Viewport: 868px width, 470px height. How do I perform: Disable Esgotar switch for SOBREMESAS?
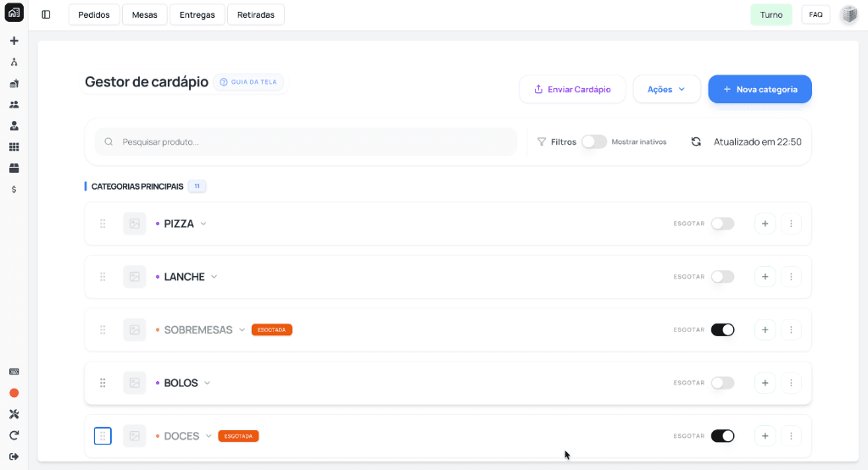pyautogui.click(x=722, y=329)
